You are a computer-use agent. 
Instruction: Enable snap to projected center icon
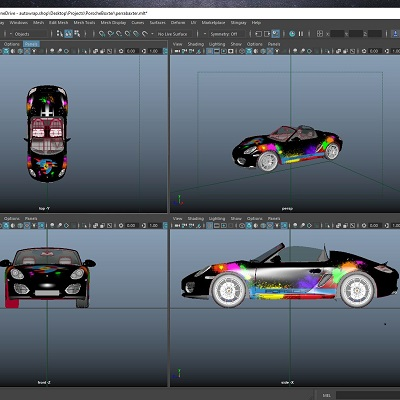[128, 34]
